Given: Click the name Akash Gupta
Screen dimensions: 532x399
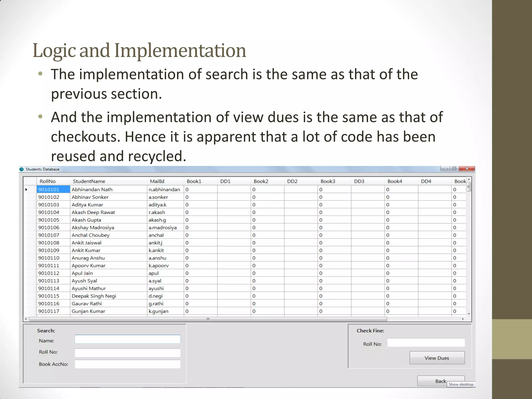Looking at the screenshot, I should [86, 220].
